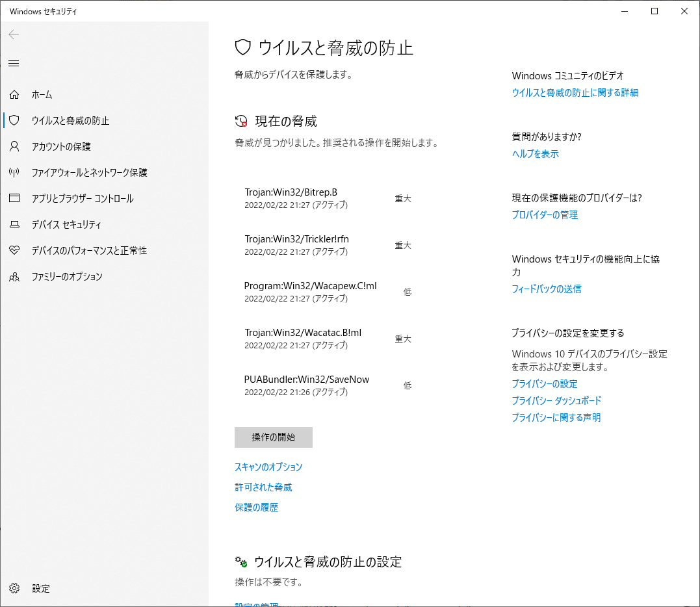The height and width of the screenshot is (607, 700).
Task: Click the 現在の脅威 heading
Action: point(286,121)
